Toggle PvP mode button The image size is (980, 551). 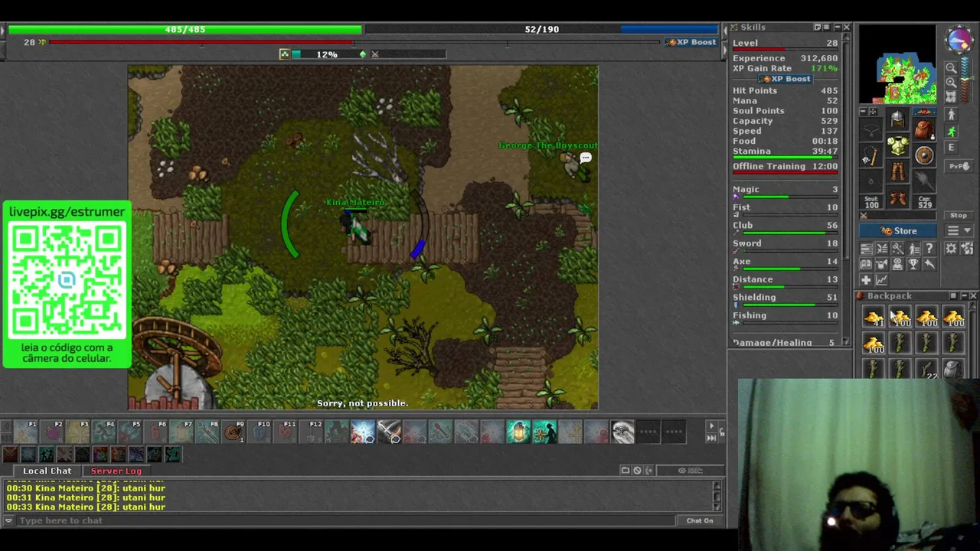[958, 166]
